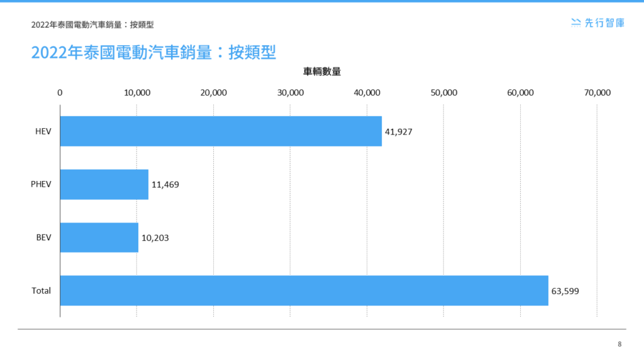Select the large blue slide title
The image size is (644, 362).
pyautogui.click(x=153, y=53)
